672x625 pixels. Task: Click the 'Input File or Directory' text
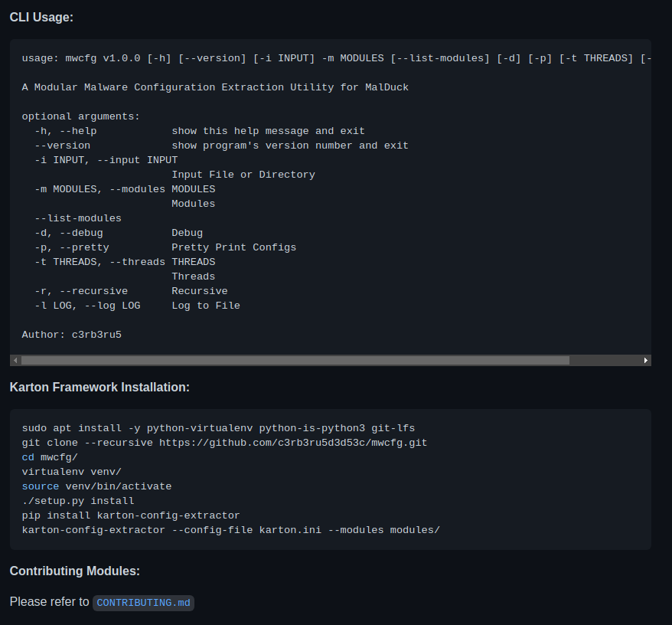(243, 175)
